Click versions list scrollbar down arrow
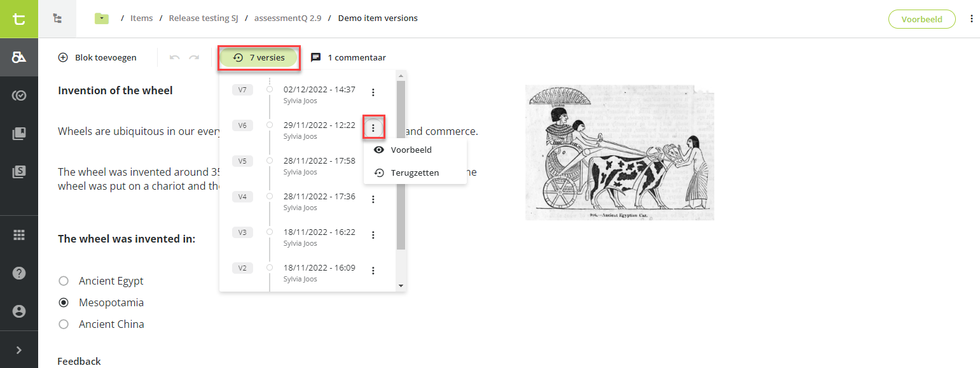The width and height of the screenshot is (980, 368). point(401,286)
